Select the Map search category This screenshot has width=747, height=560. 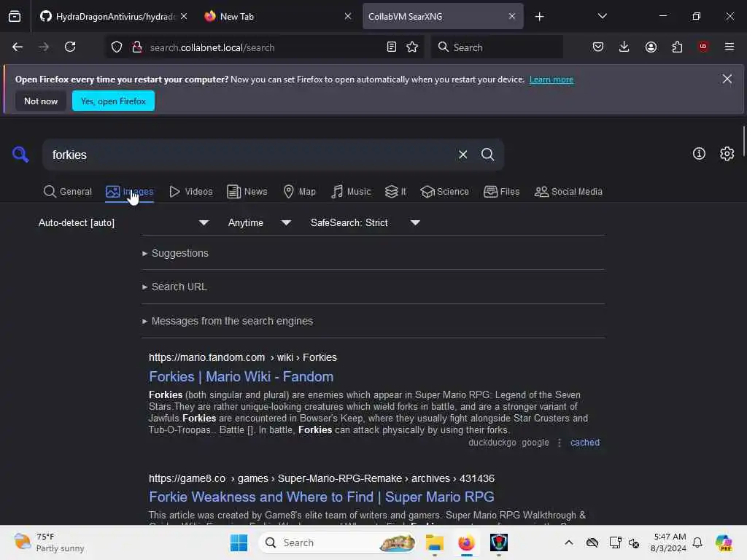click(x=300, y=192)
